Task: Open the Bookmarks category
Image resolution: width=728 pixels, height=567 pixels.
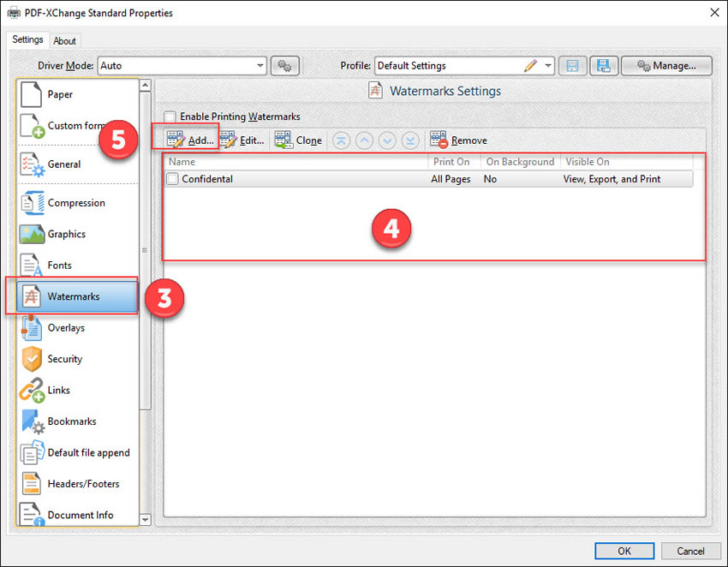Action: click(78, 421)
